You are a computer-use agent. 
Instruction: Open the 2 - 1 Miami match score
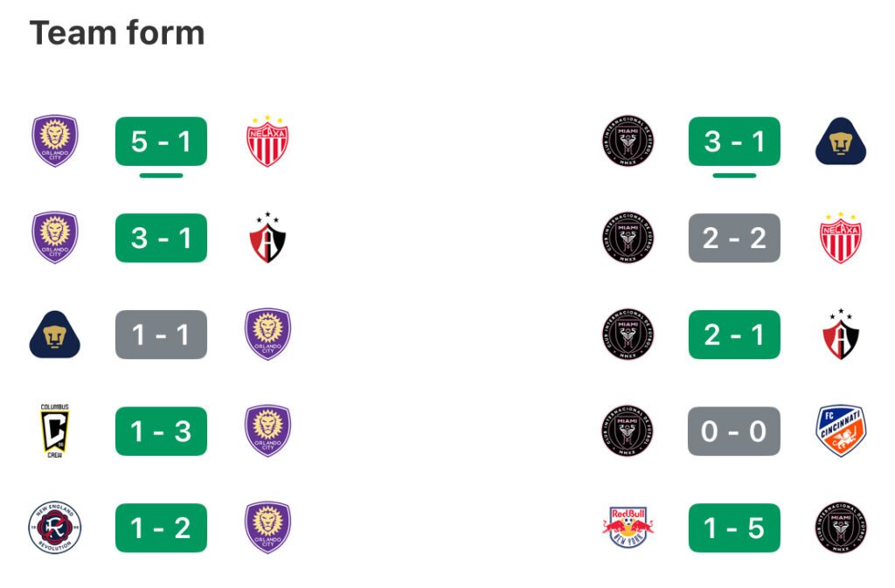734,335
